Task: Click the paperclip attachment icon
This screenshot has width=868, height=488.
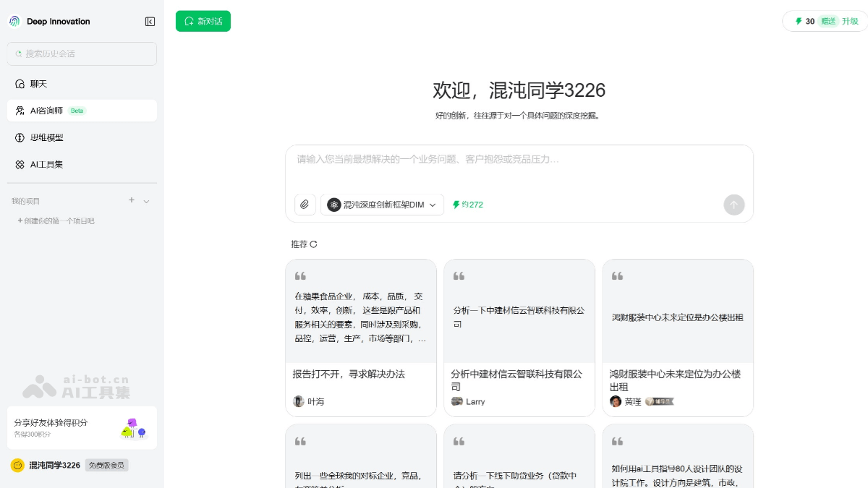Action: coord(305,205)
